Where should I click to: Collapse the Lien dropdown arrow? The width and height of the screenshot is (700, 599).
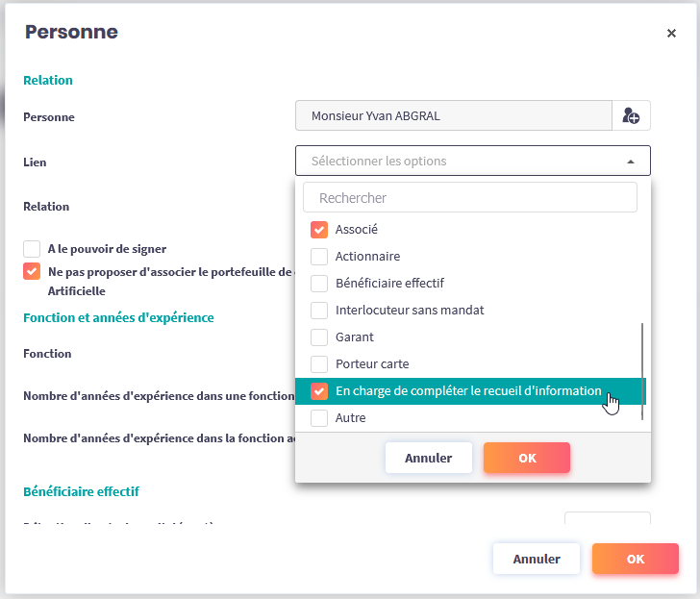(630, 162)
